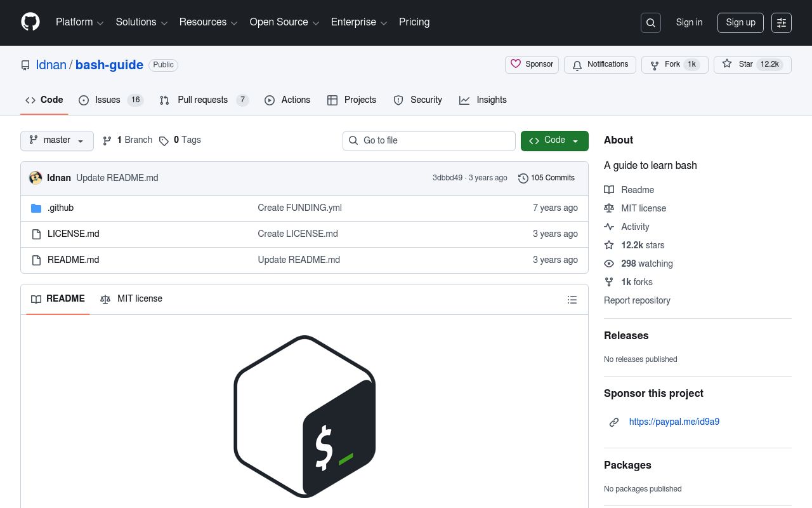812x508 pixels.
Task: Open the paypal.me/id9a9 sponsor link
Action: (674, 422)
